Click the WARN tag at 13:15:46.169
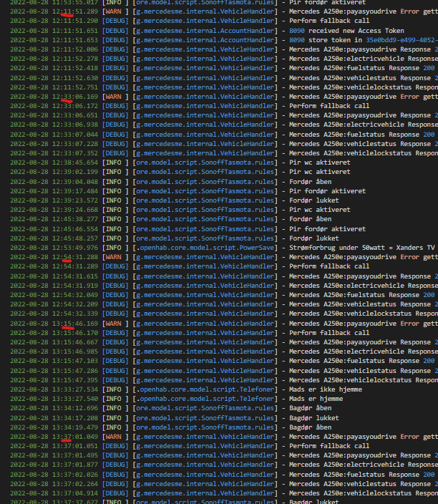 116,324
